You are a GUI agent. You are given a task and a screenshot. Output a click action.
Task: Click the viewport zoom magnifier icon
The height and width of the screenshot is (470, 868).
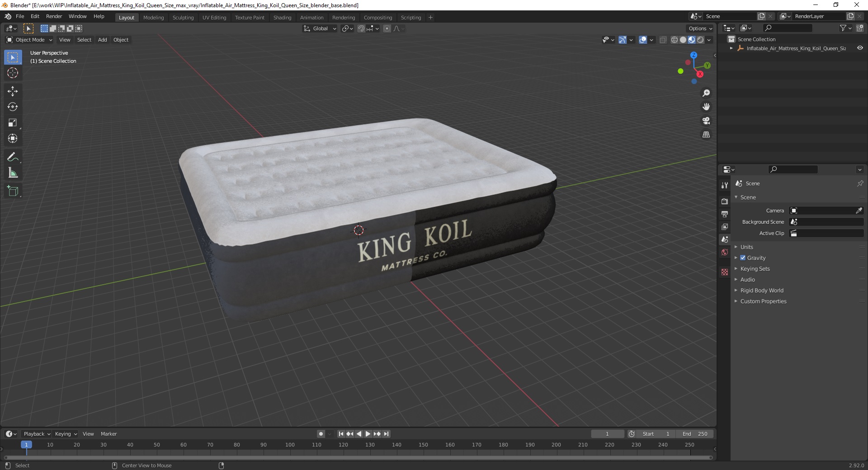[x=706, y=93]
